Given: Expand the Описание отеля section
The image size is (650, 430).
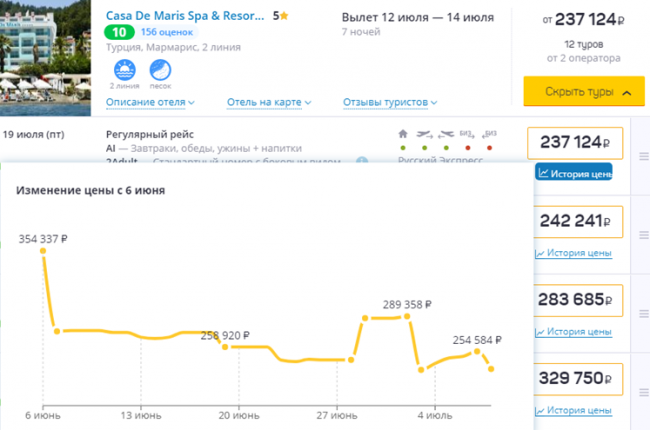Looking at the screenshot, I should [150, 102].
